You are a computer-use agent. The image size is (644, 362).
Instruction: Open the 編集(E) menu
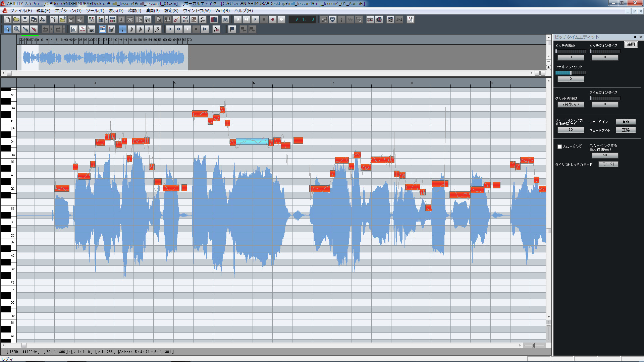(43, 11)
